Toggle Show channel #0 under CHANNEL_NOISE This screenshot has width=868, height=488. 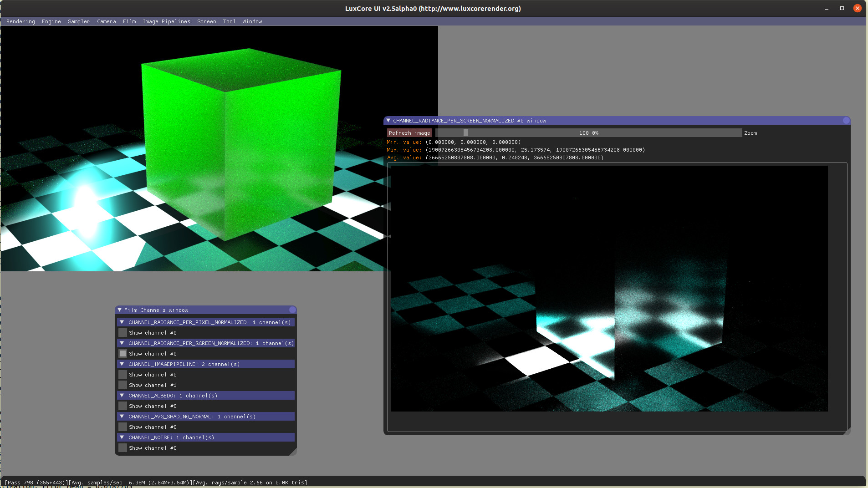pos(123,448)
